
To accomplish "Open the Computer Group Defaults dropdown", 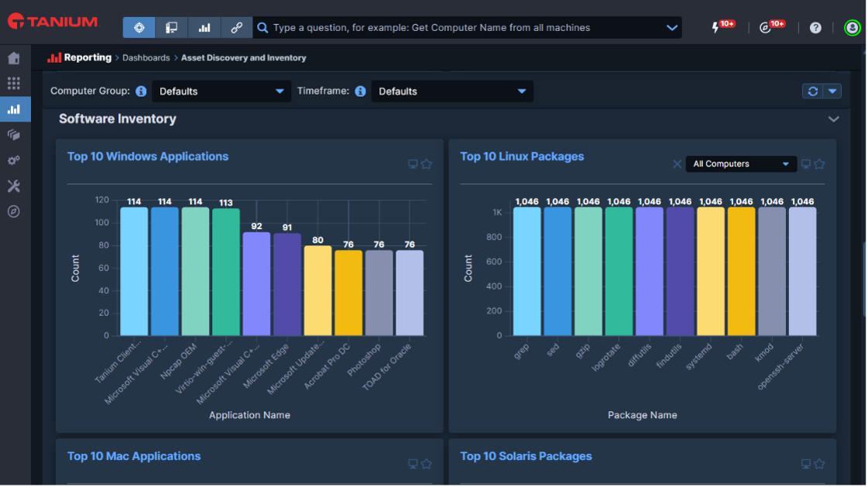I will coord(221,91).
